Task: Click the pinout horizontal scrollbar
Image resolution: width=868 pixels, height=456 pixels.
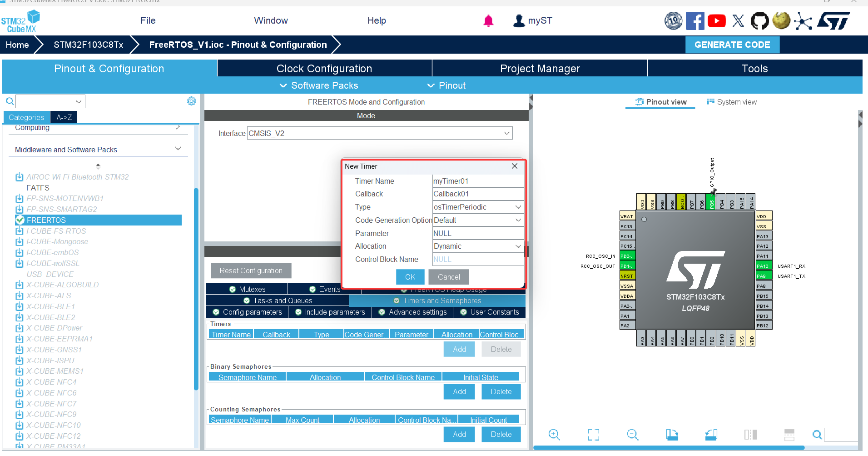Action: click(x=669, y=447)
